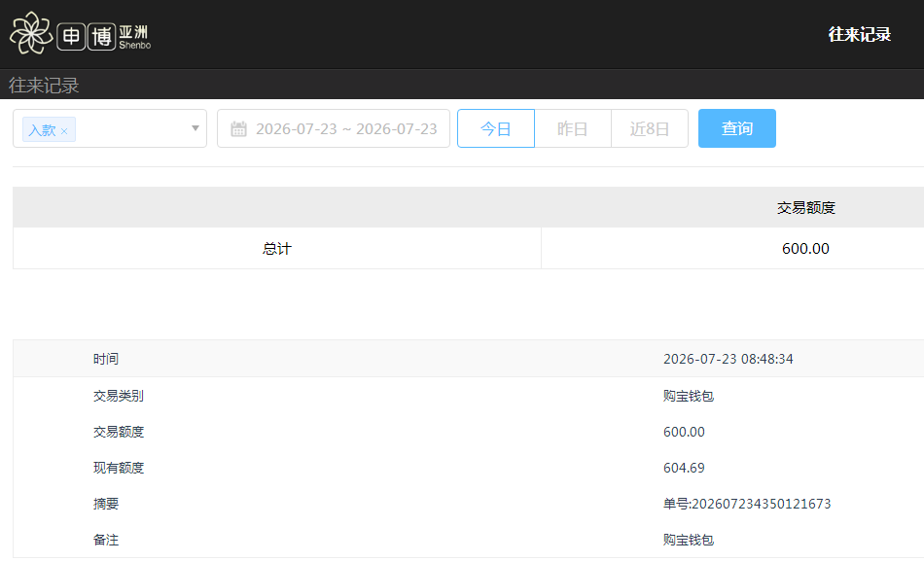Viewport: 924px width, 562px height.
Task: Click the balance value 604.69
Action: tap(684, 468)
